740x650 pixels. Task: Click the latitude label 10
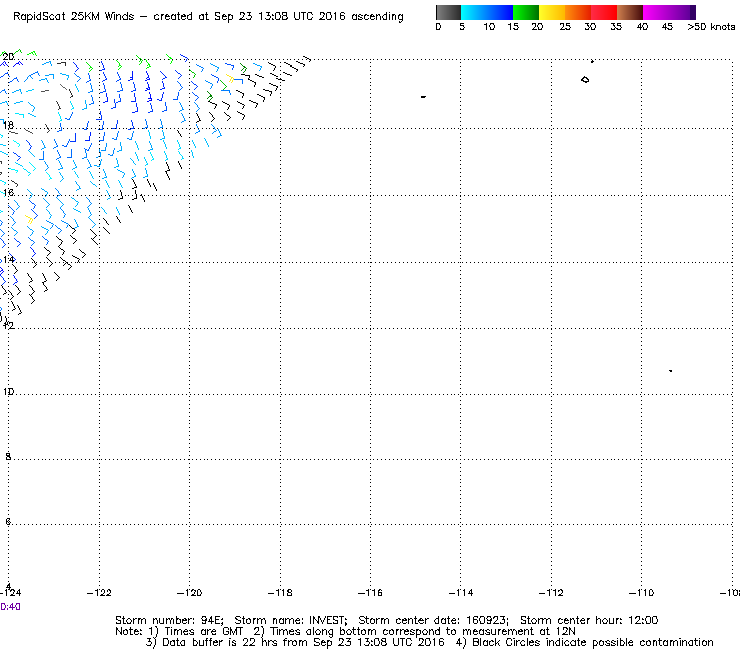tap(8, 392)
